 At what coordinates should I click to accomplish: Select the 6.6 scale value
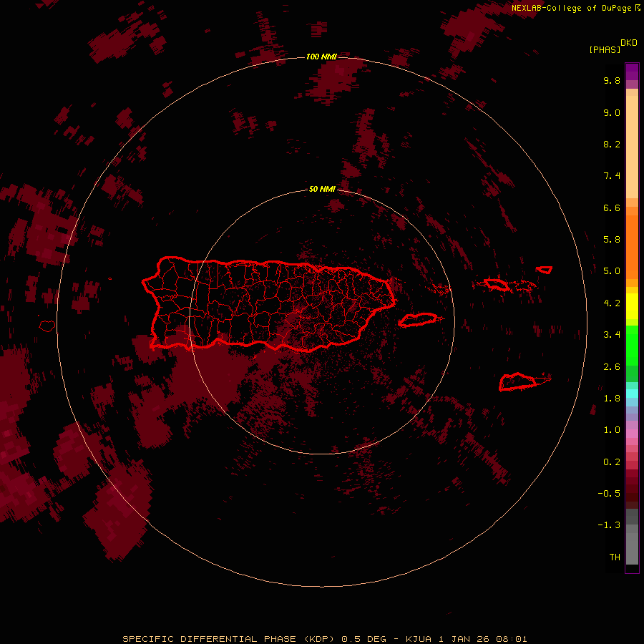612,208
